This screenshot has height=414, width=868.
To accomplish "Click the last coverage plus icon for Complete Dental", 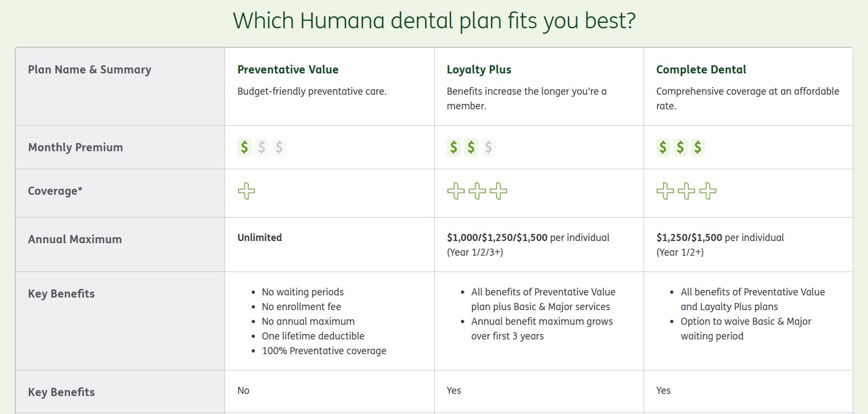I will [x=708, y=191].
